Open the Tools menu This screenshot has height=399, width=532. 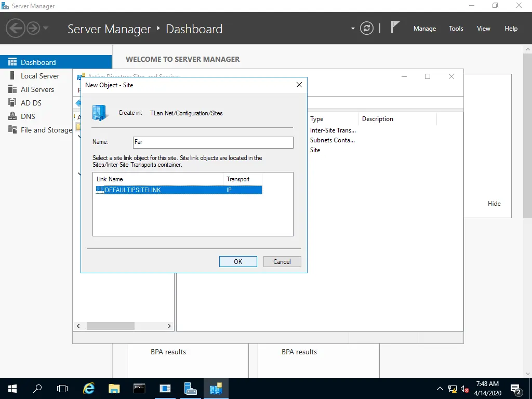click(x=456, y=29)
